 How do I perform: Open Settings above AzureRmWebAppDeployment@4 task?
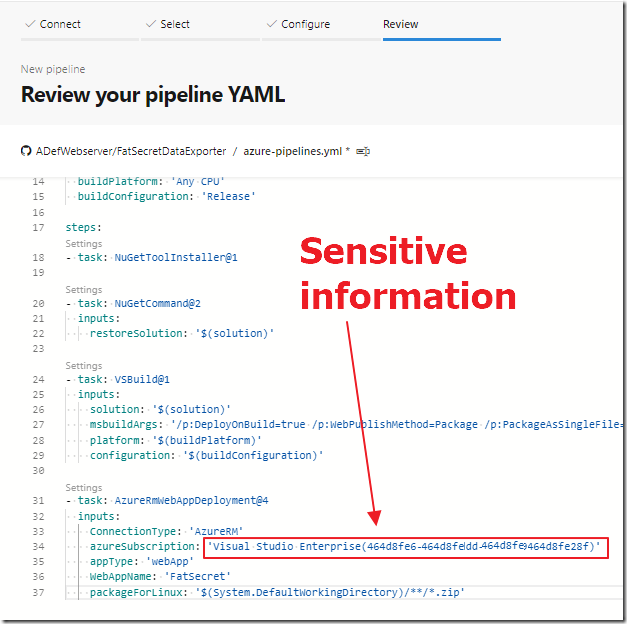pyautogui.click(x=84, y=488)
